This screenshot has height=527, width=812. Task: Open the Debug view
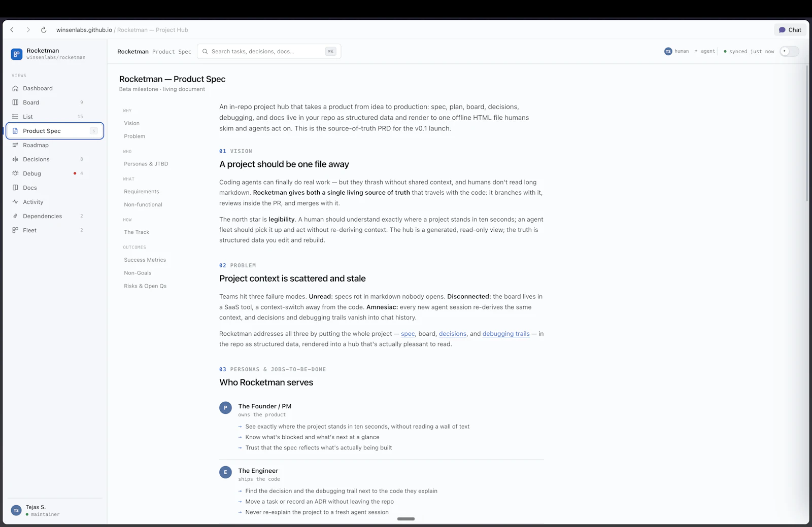[55, 173]
